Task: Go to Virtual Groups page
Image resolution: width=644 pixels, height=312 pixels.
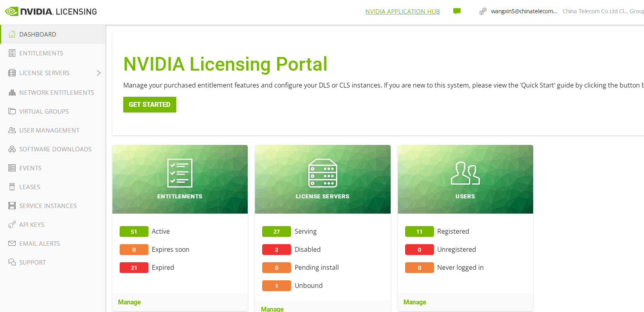Action: 44,111
